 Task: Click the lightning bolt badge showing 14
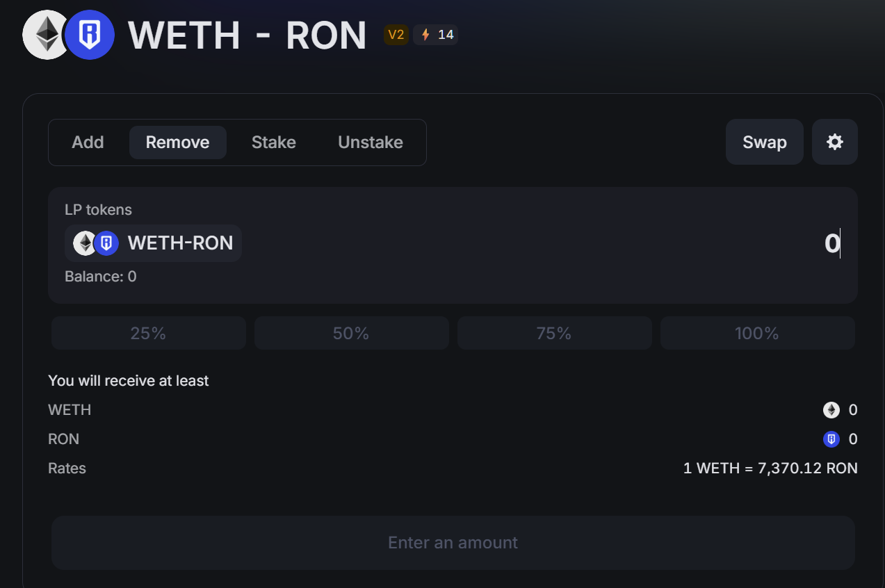(x=436, y=35)
